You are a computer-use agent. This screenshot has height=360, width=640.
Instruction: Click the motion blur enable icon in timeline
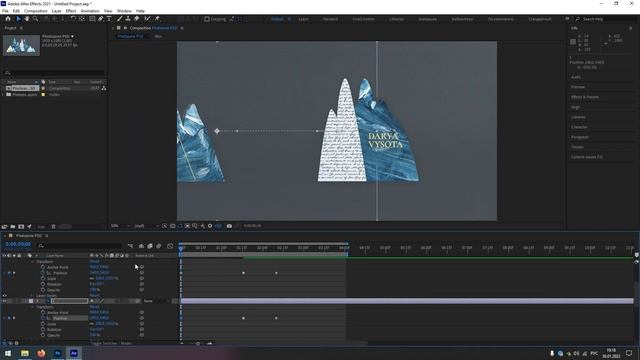click(159, 246)
